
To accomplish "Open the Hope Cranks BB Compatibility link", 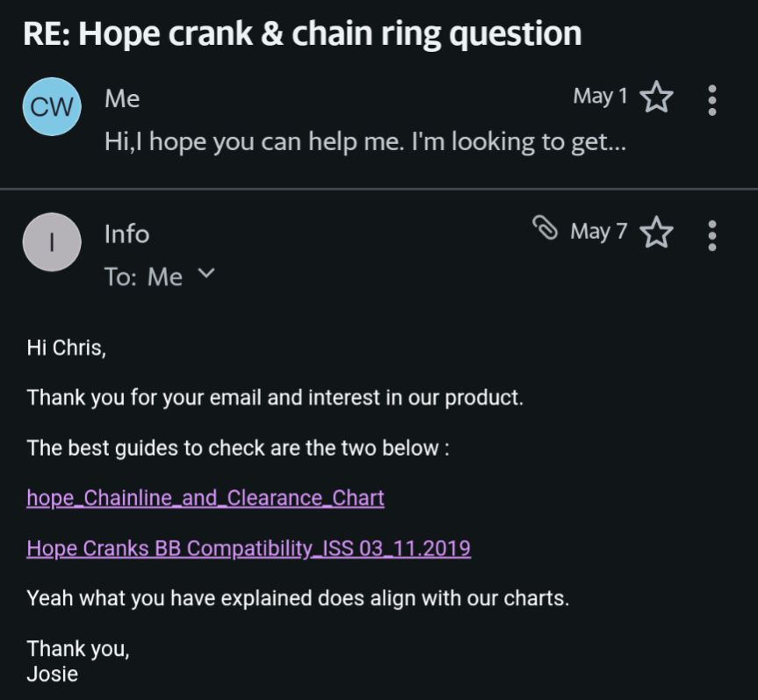I will pyautogui.click(x=249, y=549).
